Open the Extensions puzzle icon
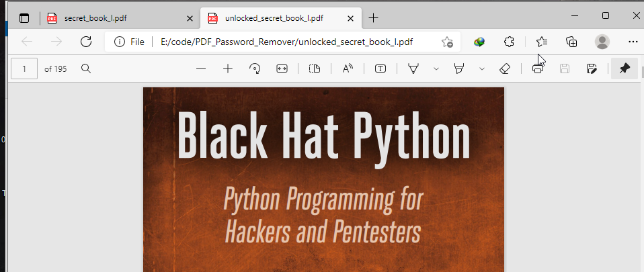The height and width of the screenshot is (272, 644). pos(509,42)
